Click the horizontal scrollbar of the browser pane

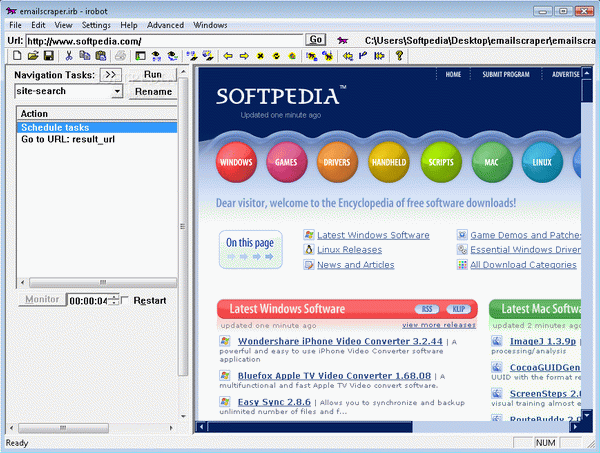pos(390,427)
